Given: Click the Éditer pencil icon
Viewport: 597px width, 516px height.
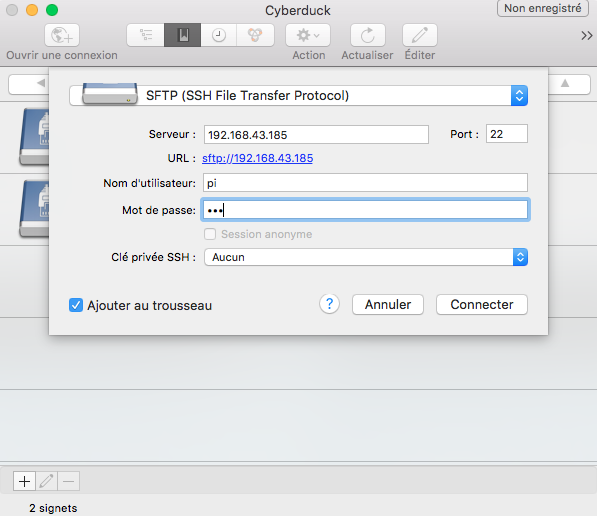Looking at the screenshot, I should click(x=420, y=35).
